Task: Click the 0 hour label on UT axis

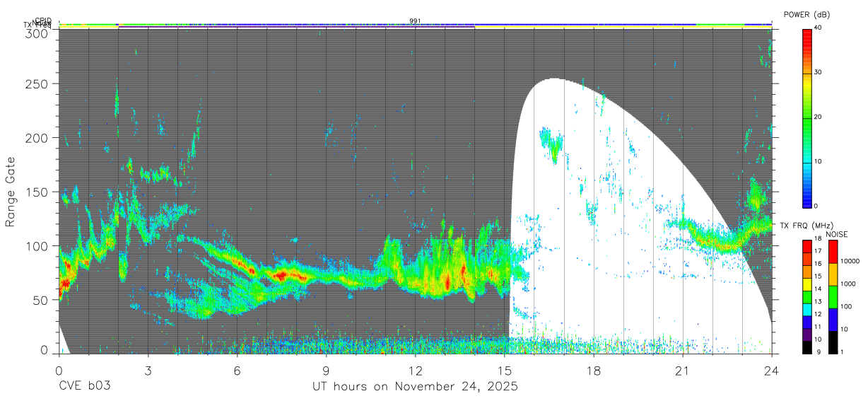Action: coord(59,370)
